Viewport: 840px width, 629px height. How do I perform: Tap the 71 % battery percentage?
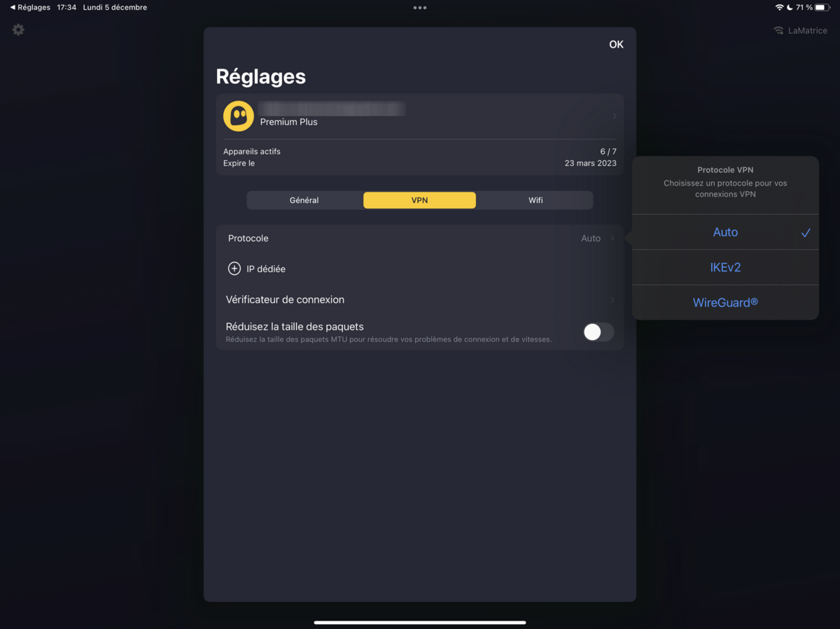tap(804, 8)
